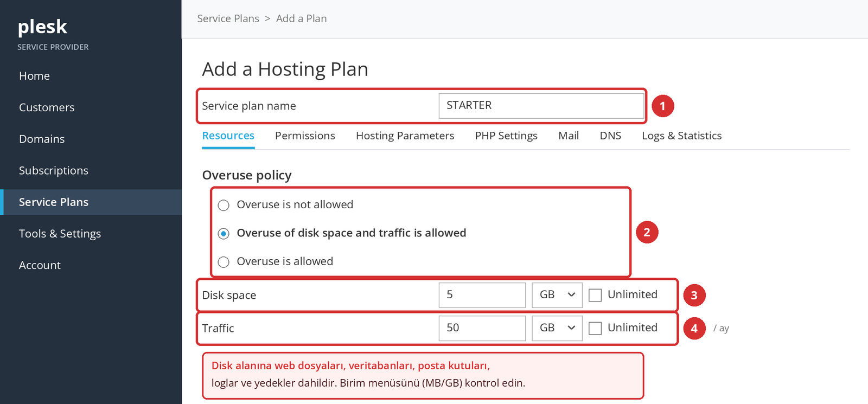
Task: Enable Unlimited checkbox for Disk space
Action: tap(595, 295)
